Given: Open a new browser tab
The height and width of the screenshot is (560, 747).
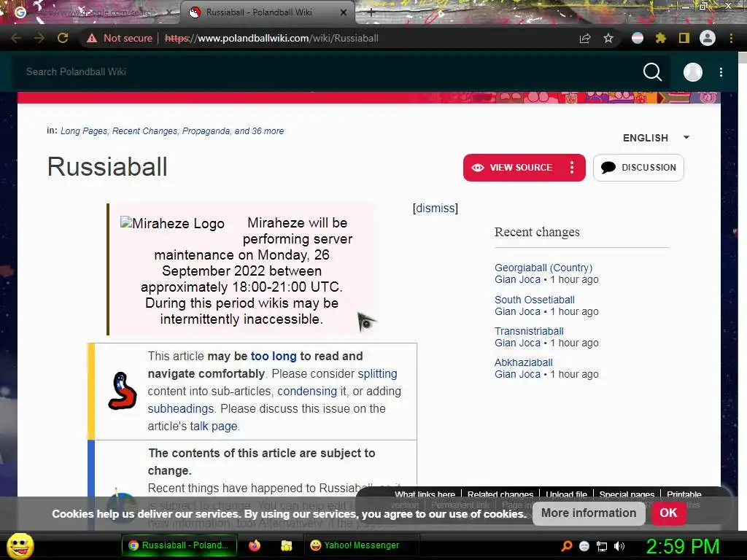Looking at the screenshot, I should [x=371, y=12].
